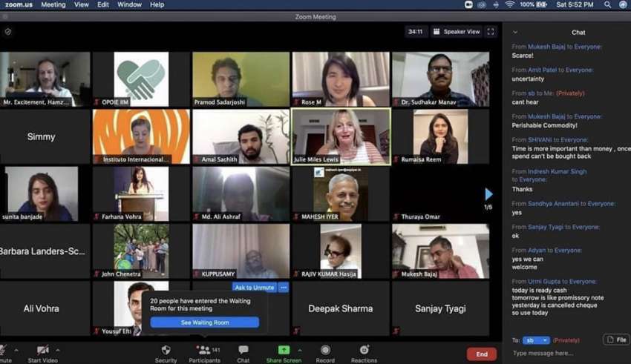The height and width of the screenshot is (364, 631).
Task: Open the Meeting menu in menu bar
Action: click(x=53, y=4)
